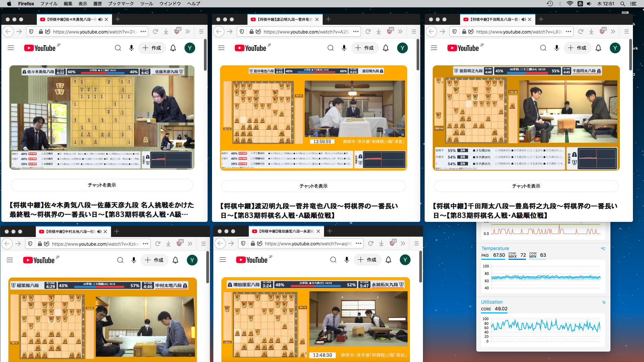Click チャットを表示 under the Sasaki–Sato video

click(x=102, y=185)
